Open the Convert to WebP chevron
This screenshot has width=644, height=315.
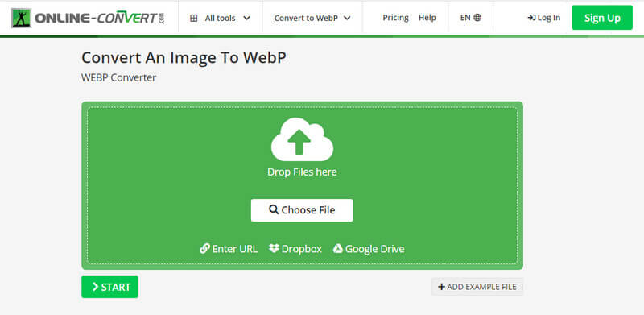347,18
